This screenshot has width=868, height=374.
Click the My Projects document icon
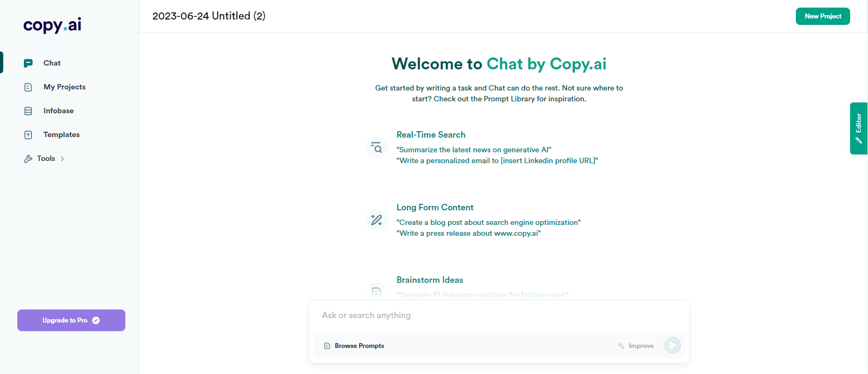[x=28, y=87]
